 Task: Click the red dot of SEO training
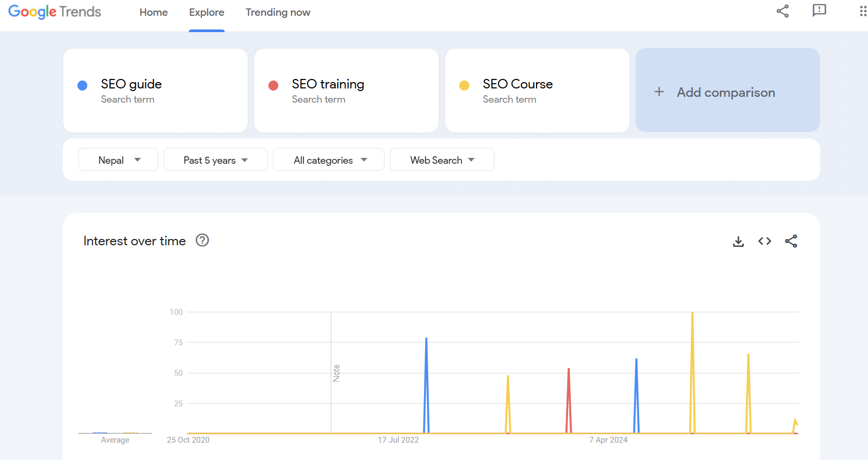[x=274, y=85]
